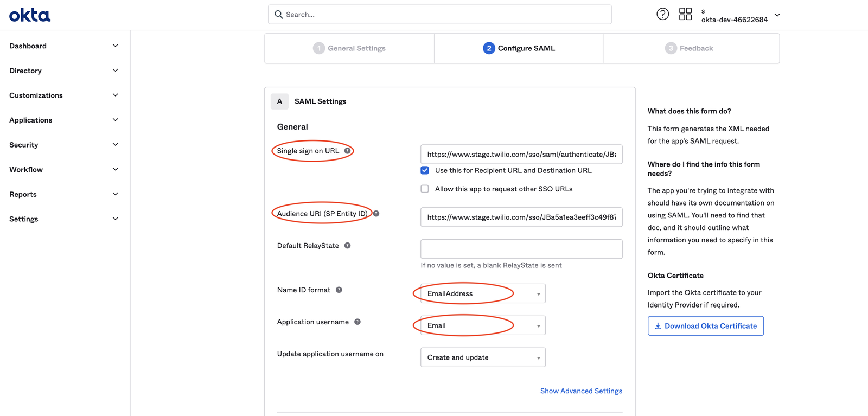Open the Application username dropdown
The width and height of the screenshot is (868, 416).
pos(483,325)
